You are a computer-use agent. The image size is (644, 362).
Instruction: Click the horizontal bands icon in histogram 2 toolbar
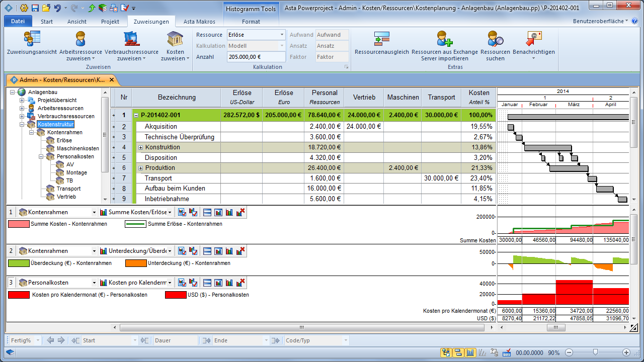pos(207,251)
